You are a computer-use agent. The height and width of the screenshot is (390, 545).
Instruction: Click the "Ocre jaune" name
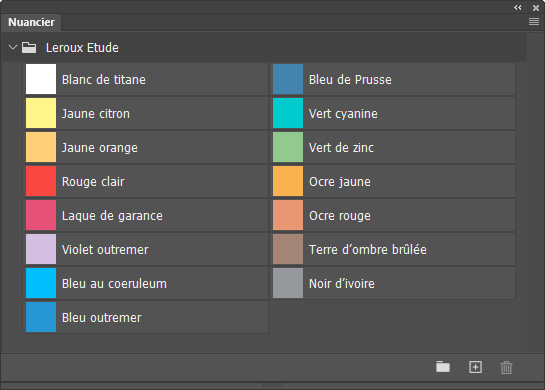click(340, 182)
